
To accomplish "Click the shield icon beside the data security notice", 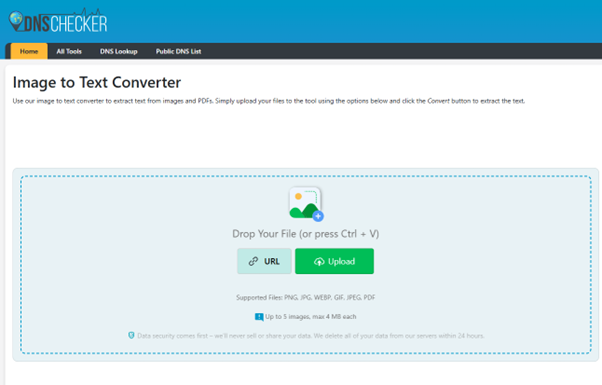I will [131, 335].
